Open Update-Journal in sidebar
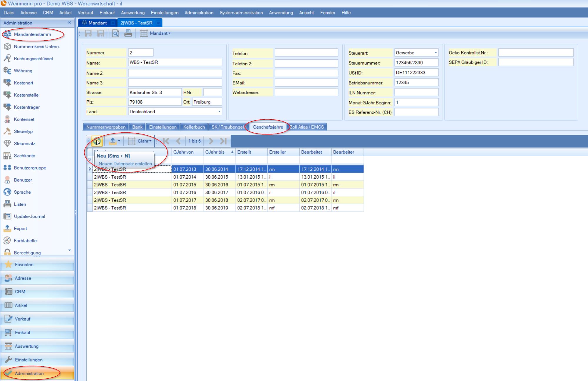 click(29, 216)
